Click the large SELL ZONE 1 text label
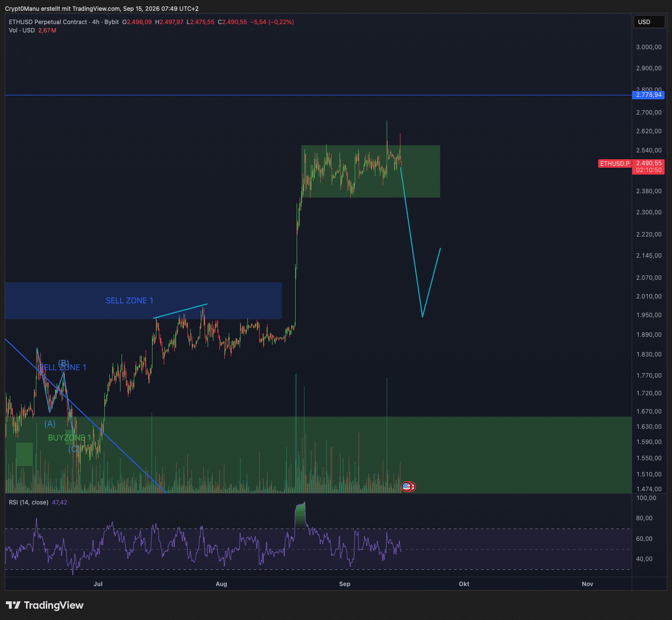672x620 pixels. (129, 300)
